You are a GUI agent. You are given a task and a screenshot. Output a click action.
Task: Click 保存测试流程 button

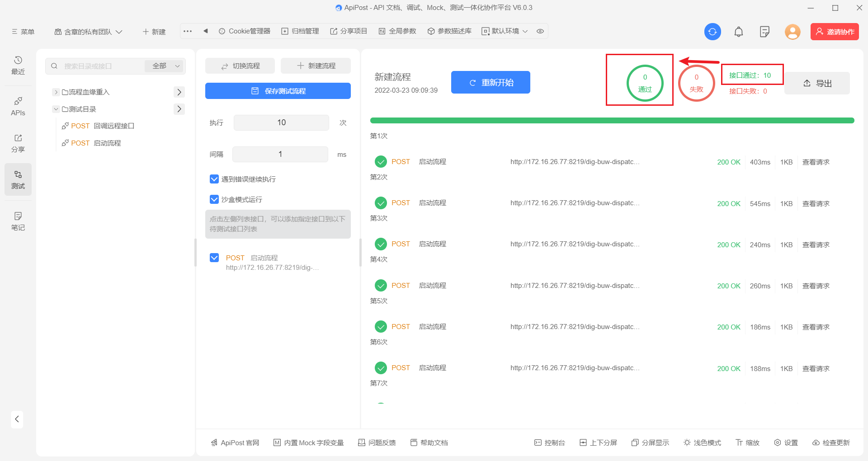coord(278,91)
